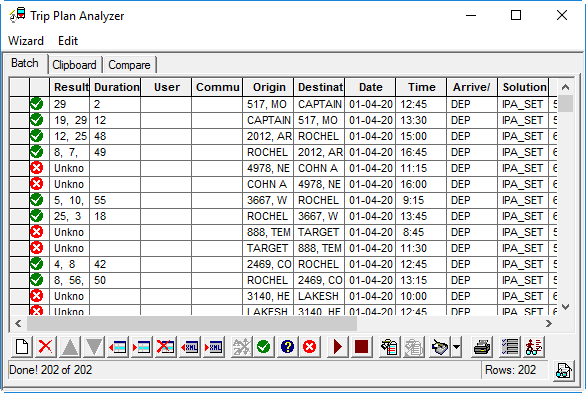Open the Wizard menu
This screenshot has height=393, width=586.
click(x=26, y=41)
